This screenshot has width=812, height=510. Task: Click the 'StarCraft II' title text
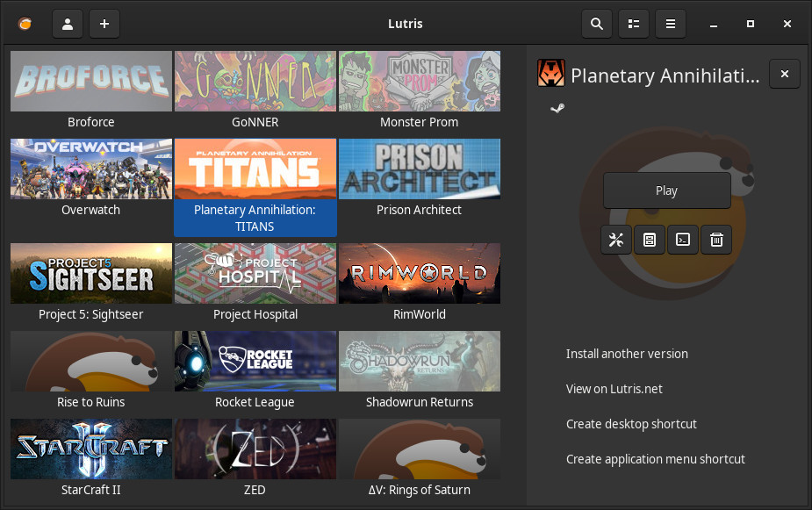click(x=91, y=490)
